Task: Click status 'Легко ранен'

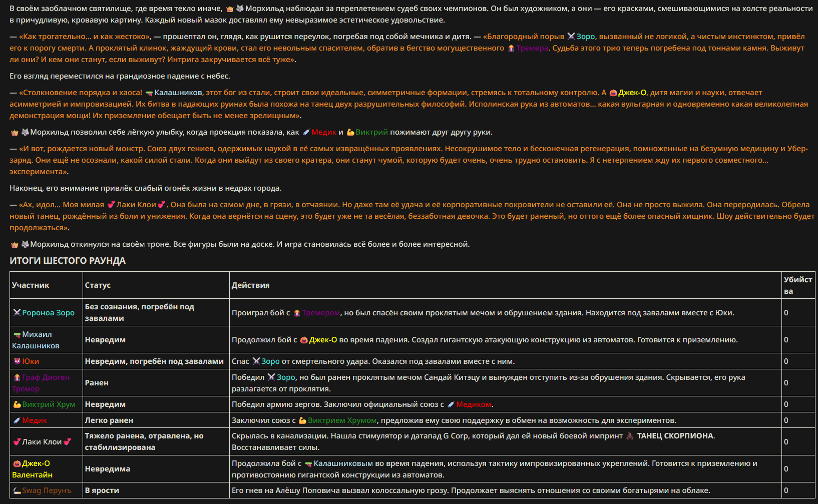Action: (109, 420)
